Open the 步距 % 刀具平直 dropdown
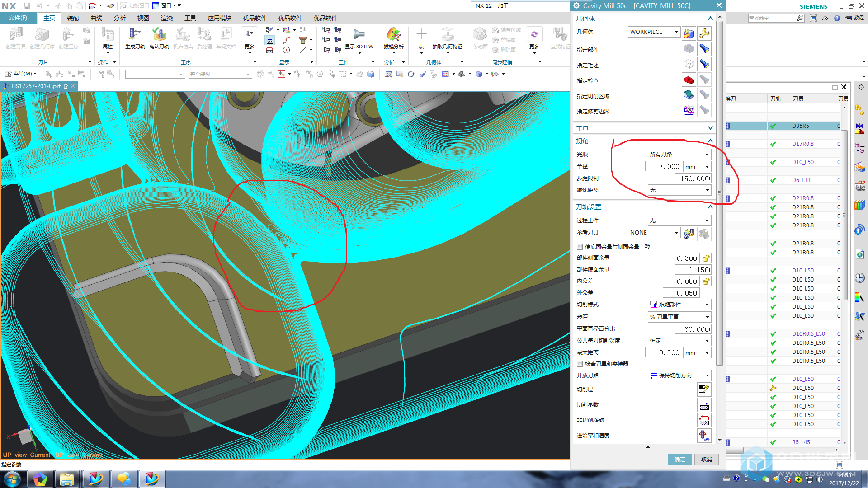 (x=679, y=317)
